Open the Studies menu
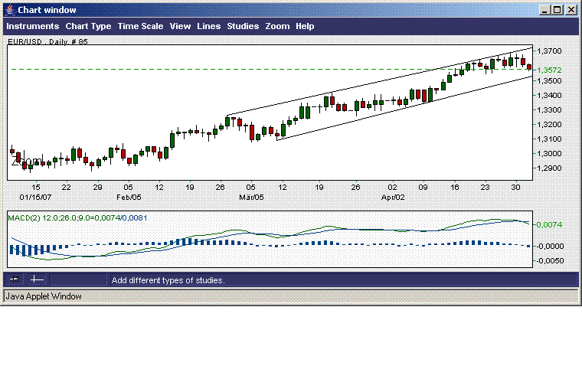 pyautogui.click(x=243, y=26)
